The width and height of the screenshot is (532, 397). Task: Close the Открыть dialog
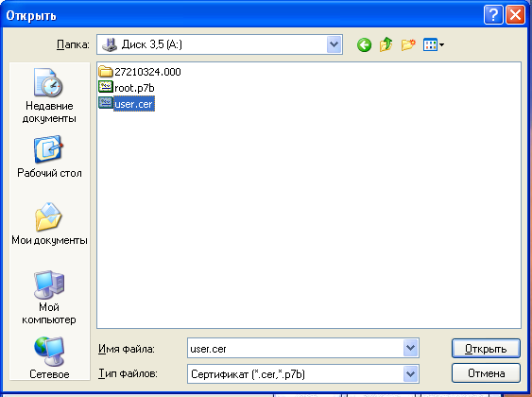tap(515, 15)
